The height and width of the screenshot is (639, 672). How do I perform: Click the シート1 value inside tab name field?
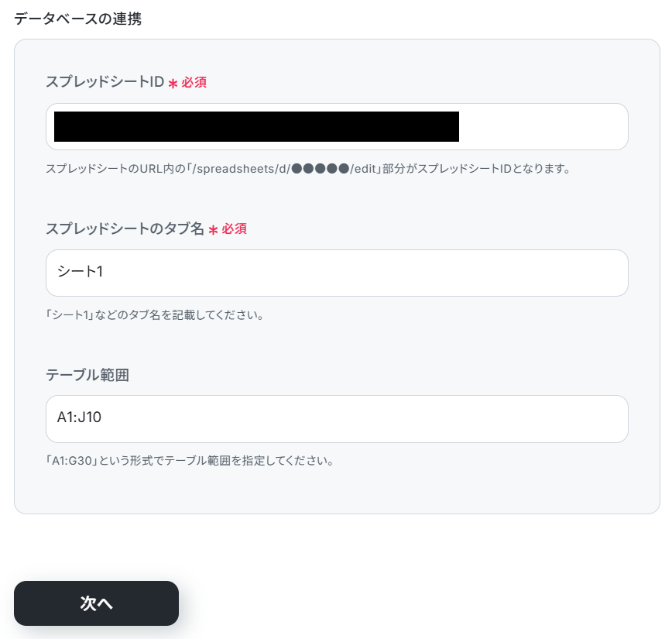81,271
